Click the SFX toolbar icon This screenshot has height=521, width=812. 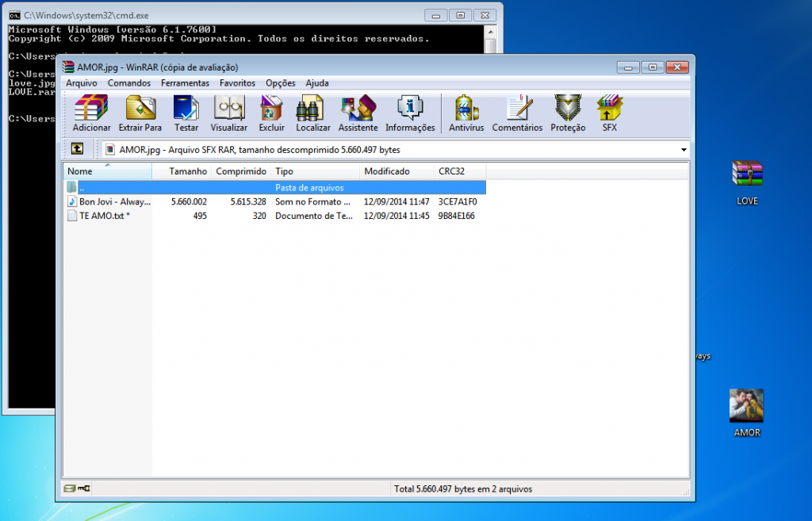pyautogui.click(x=610, y=113)
